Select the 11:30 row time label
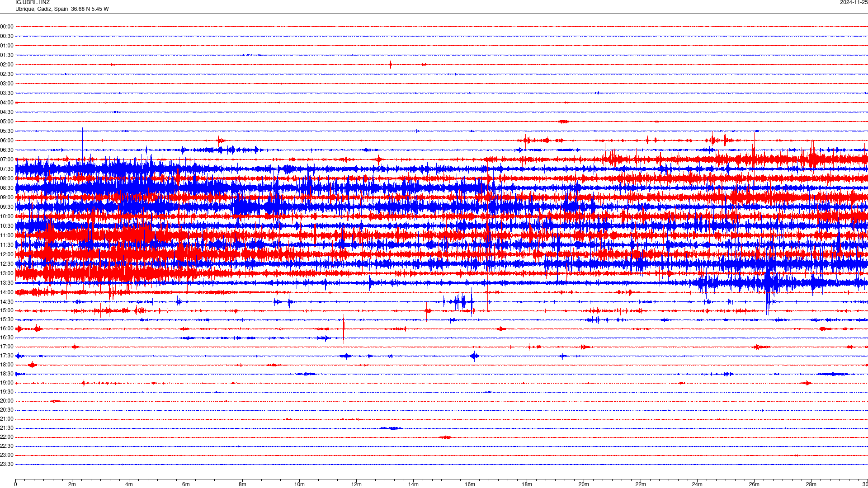868x488 pixels. pyautogui.click(x=7, y=245)
